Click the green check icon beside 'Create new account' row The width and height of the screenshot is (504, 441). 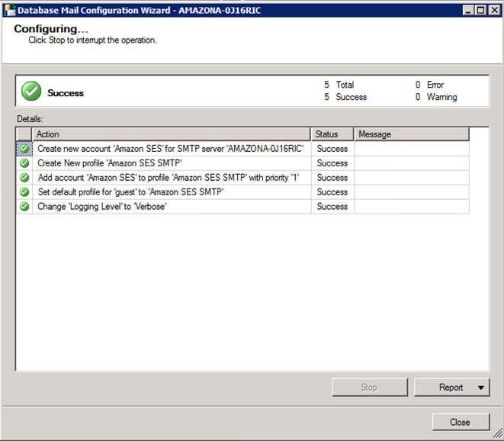pyautogui.click(x=24, y=149)
